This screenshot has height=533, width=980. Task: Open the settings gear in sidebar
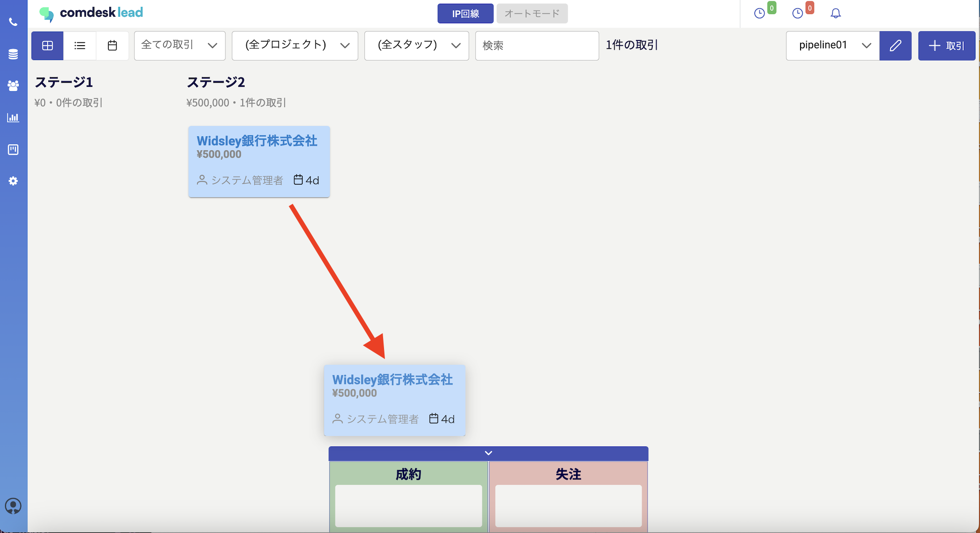[x=13, y=181]
